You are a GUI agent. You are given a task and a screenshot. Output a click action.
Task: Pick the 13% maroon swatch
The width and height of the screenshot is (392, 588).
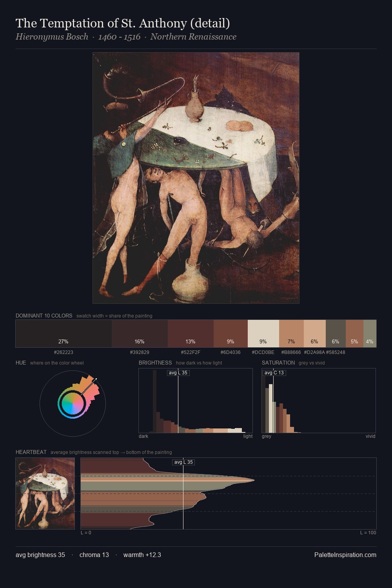(191, 334)
